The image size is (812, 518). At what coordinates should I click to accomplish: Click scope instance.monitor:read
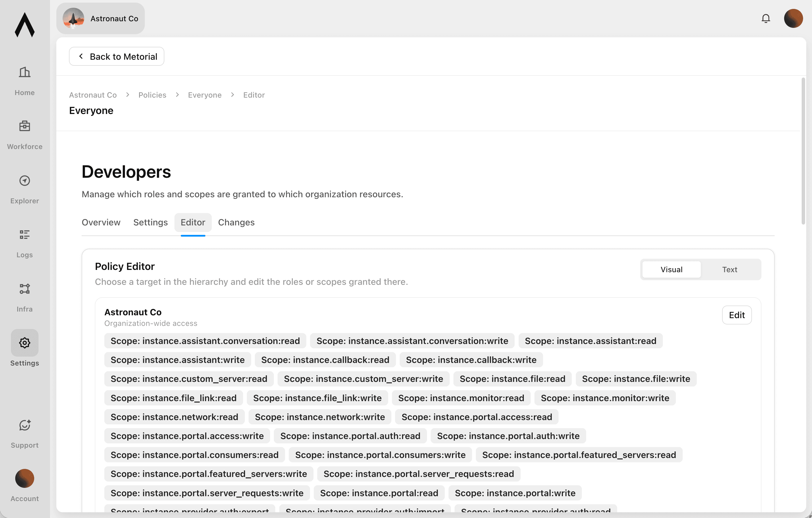(x=461, y=398)
